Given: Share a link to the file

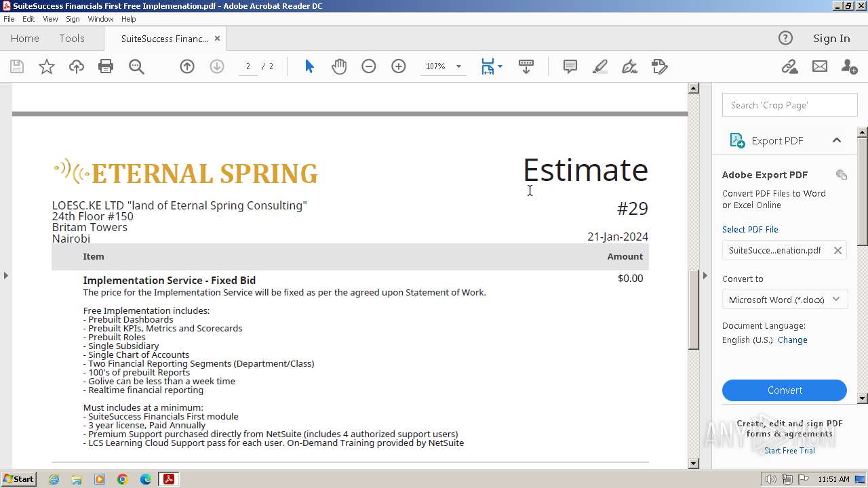Looking at the screenshot, I should coord(789,66).
